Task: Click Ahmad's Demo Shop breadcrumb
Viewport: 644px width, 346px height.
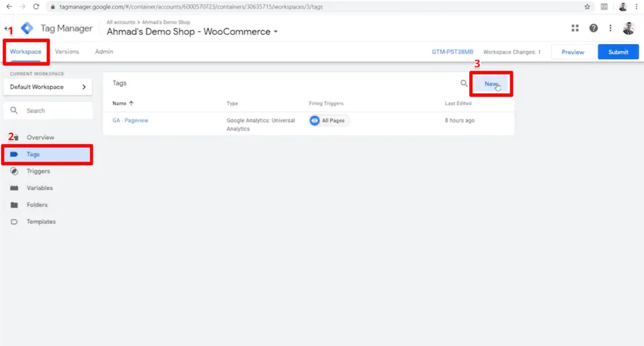Action: (x=166, y=22)
